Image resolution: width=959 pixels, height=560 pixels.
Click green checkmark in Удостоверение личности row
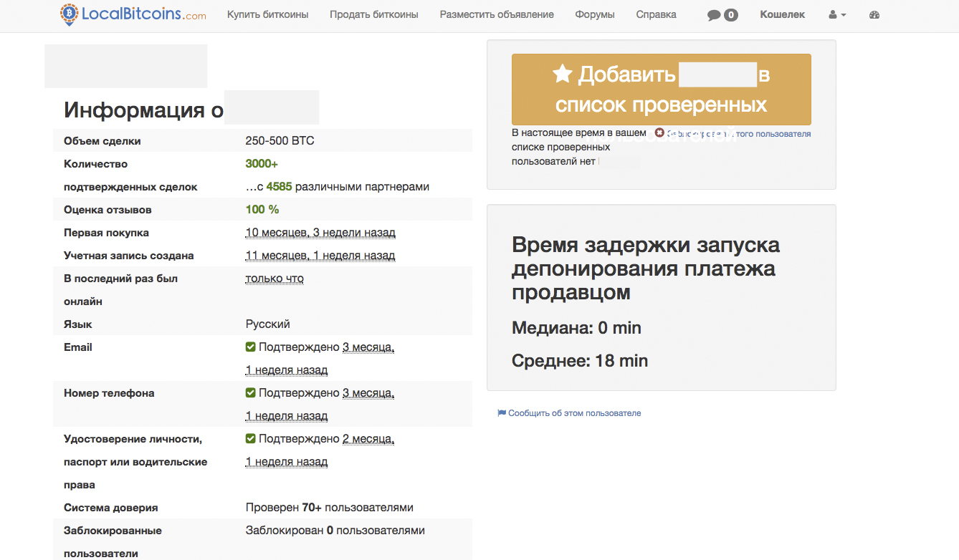(x=250, y=439)
